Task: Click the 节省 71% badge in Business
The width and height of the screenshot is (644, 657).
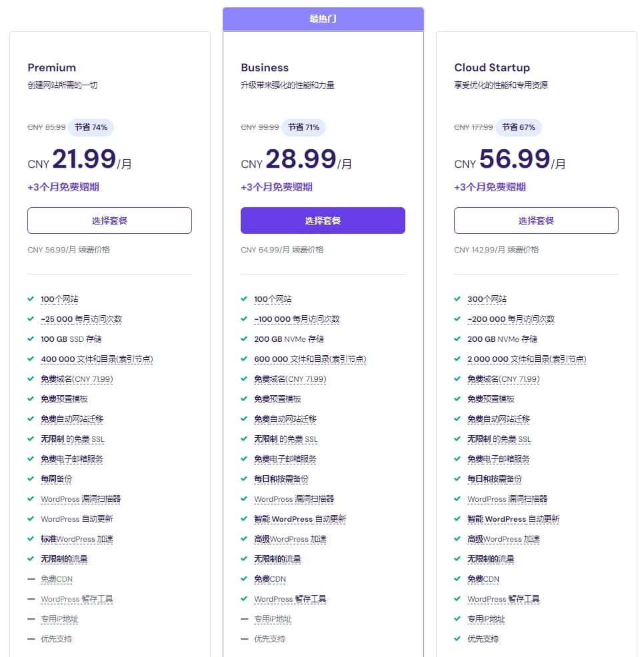Action: (x=304, y=127)
